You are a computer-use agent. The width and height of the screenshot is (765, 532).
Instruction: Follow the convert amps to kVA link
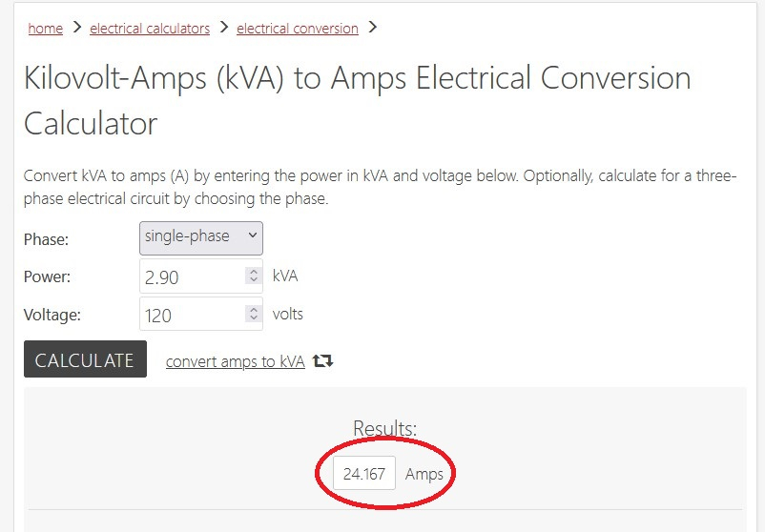pos(235,361)
